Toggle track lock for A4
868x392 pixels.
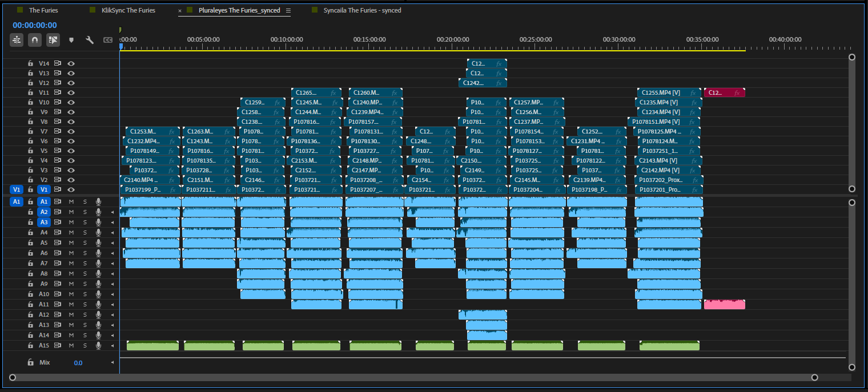coord(31,232)
